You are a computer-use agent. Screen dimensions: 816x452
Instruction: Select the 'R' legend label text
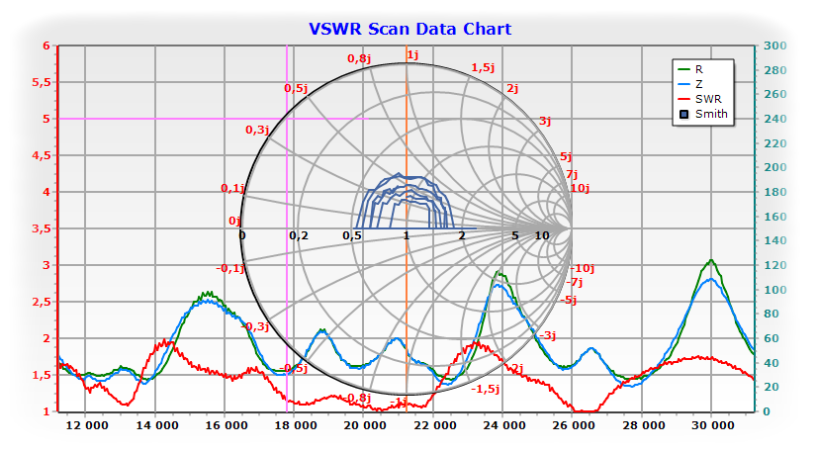point(699,69)
